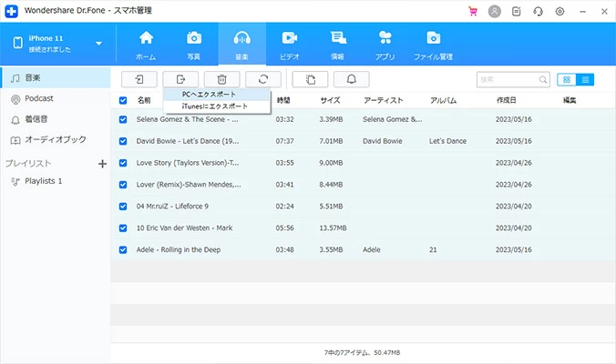Switch to grid view
This screenshot has height=364, width=616.
(x=569, y=79)
